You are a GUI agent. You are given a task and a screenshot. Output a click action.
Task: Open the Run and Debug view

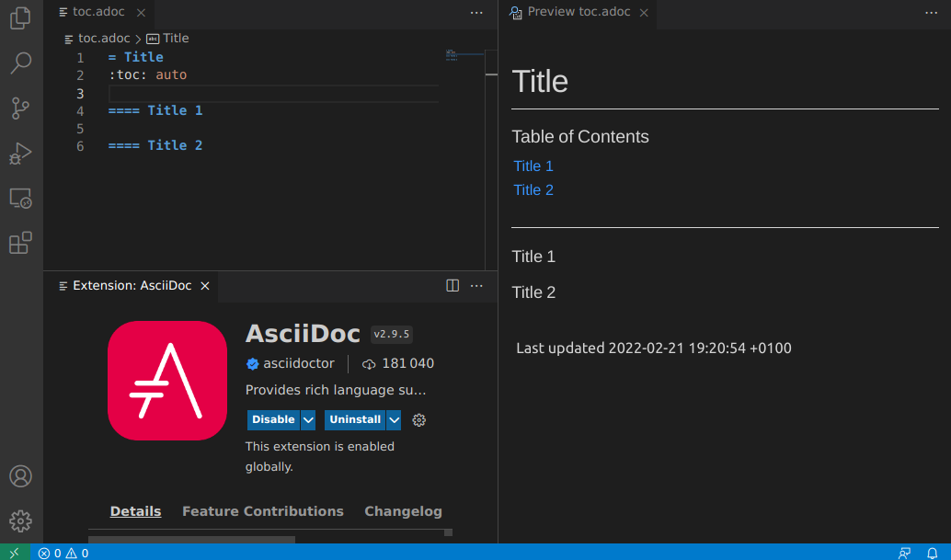click(20, 154)
